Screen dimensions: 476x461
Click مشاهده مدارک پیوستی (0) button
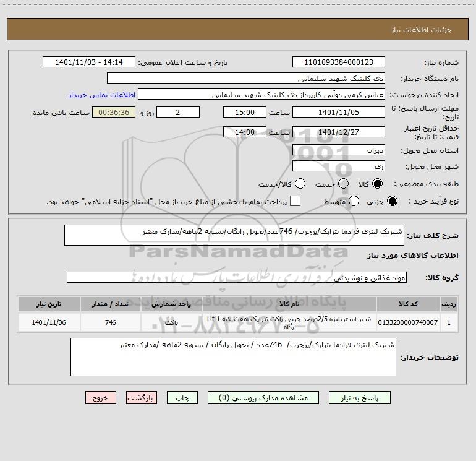pyautogui.click(x=263, y=398)
